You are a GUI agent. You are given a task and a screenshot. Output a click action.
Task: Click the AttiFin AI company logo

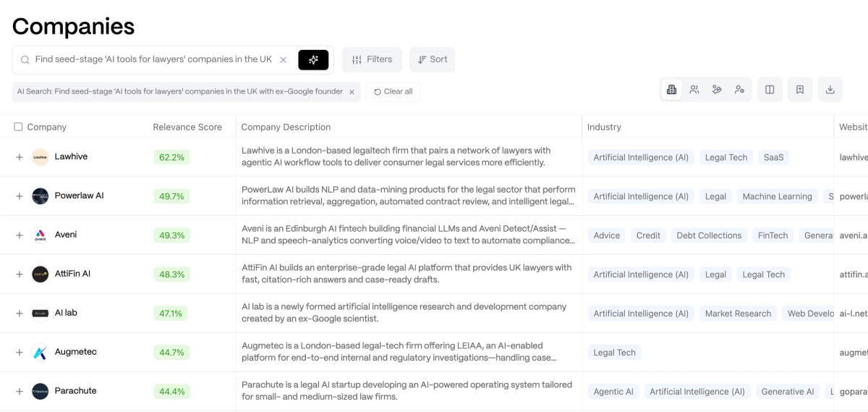coord(41,274)
